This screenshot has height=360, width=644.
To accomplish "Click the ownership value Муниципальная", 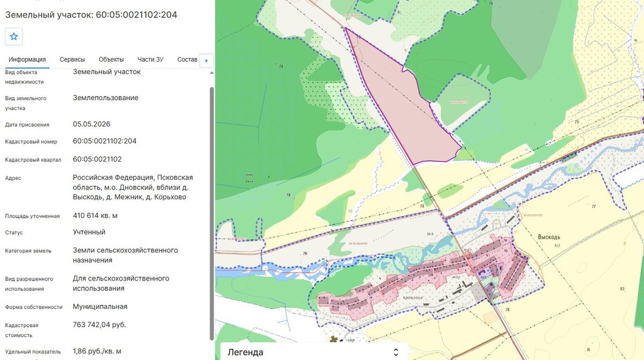I will [100, 307].
